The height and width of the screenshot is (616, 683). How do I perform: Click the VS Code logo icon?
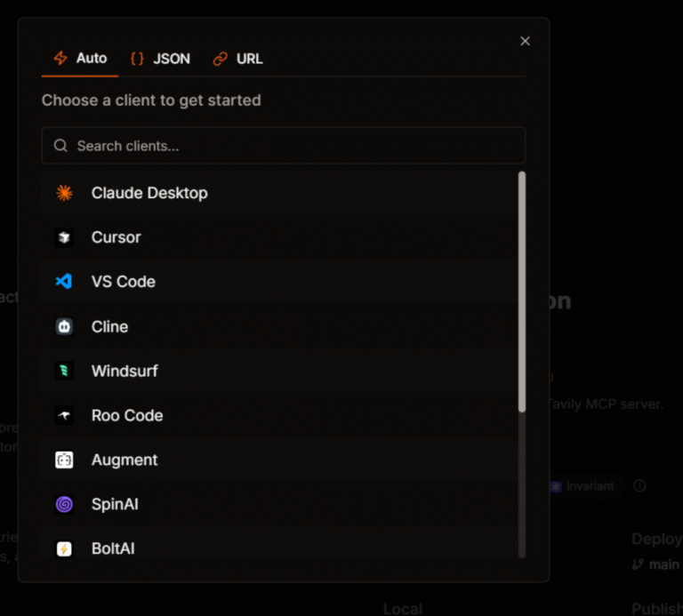pyautogui.click(x=64, y=281)
